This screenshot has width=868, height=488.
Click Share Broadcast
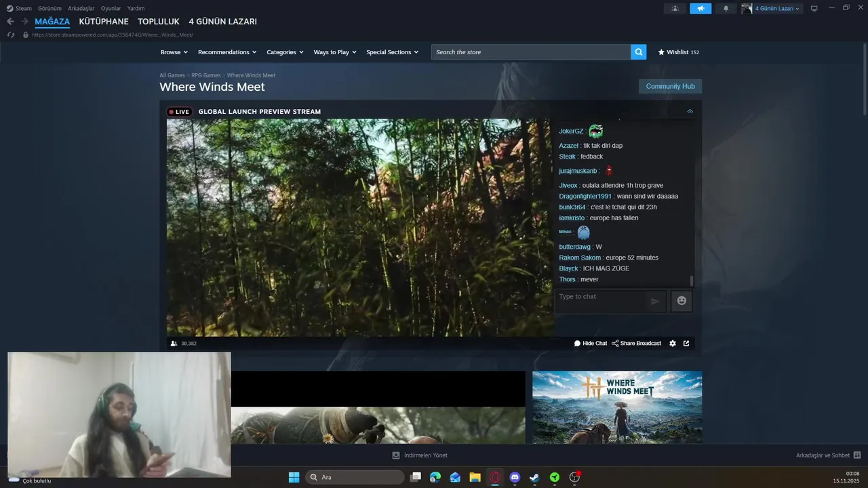[x=636, y=344]
